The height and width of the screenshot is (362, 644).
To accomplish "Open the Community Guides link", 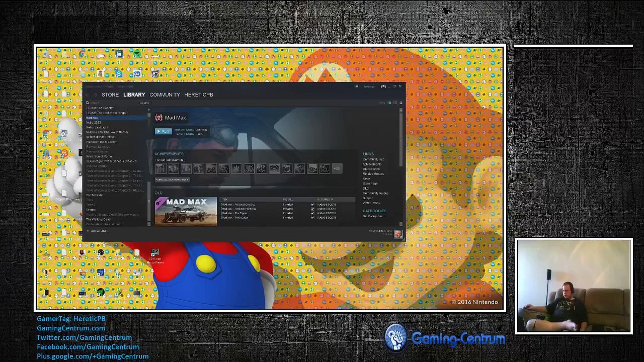I will coord(376,194).
